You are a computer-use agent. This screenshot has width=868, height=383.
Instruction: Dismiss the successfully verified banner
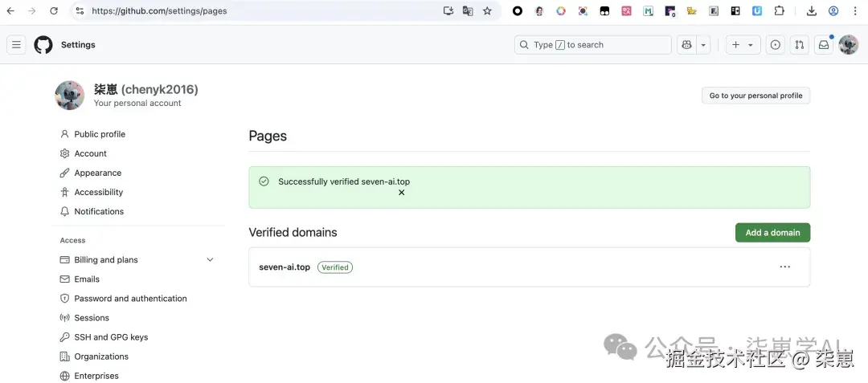pos(402,193)
